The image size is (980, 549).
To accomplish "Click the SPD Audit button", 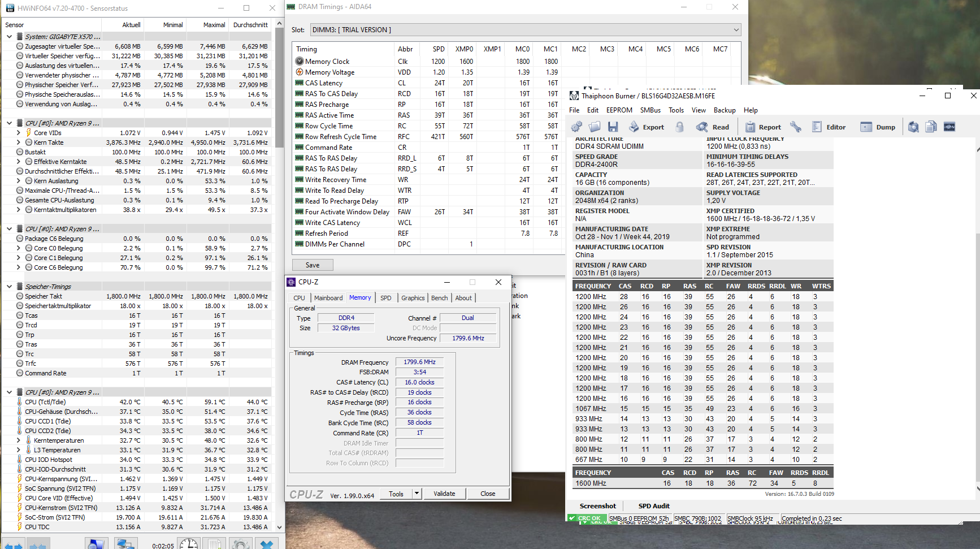I will 654,506.
